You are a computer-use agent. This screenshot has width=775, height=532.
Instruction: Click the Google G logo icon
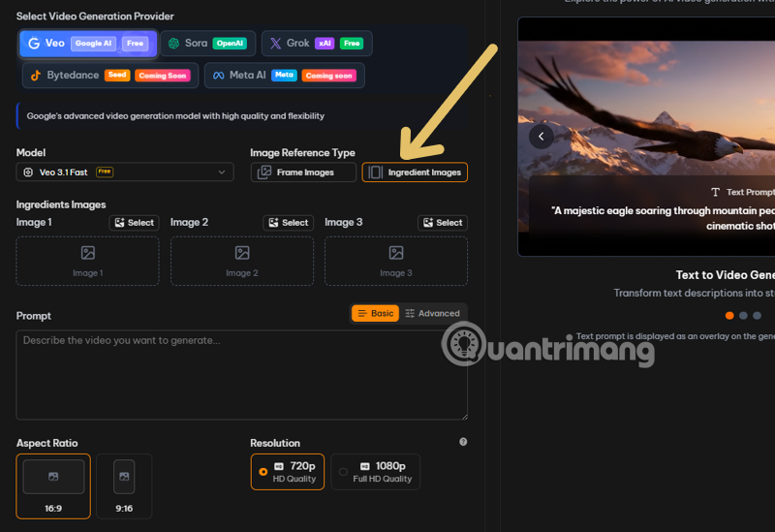[x=34, y=44]
